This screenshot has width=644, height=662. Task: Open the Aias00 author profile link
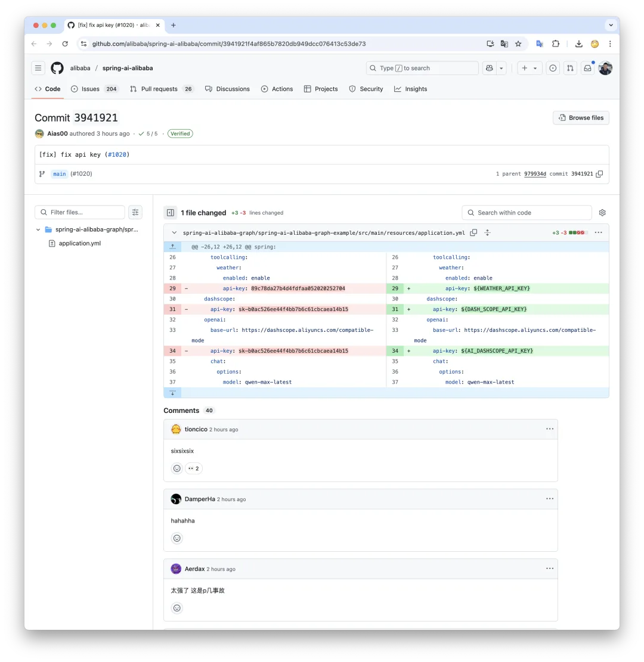(57, 133)
